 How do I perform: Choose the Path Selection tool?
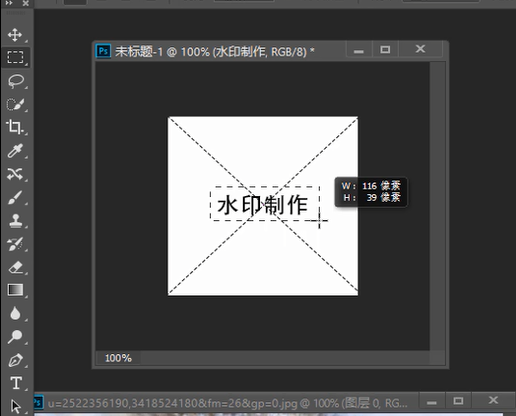click(x=16, y=407)
